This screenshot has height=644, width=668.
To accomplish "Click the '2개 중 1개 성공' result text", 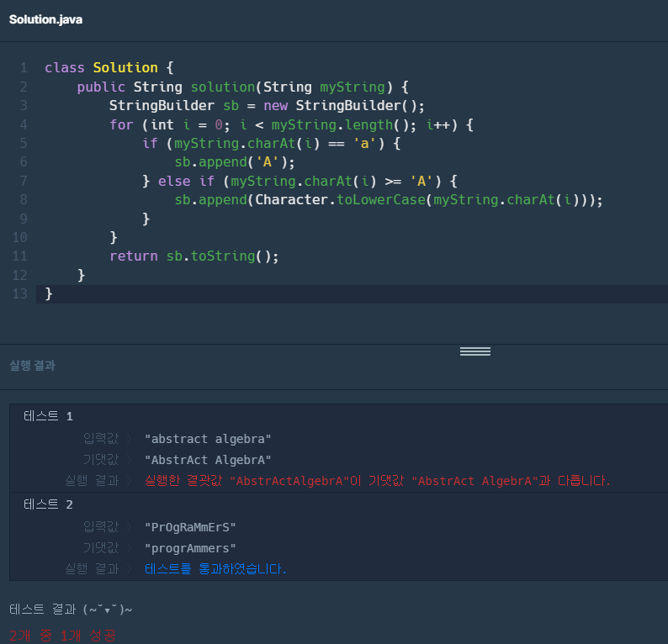I will click(x=62, y=636).
